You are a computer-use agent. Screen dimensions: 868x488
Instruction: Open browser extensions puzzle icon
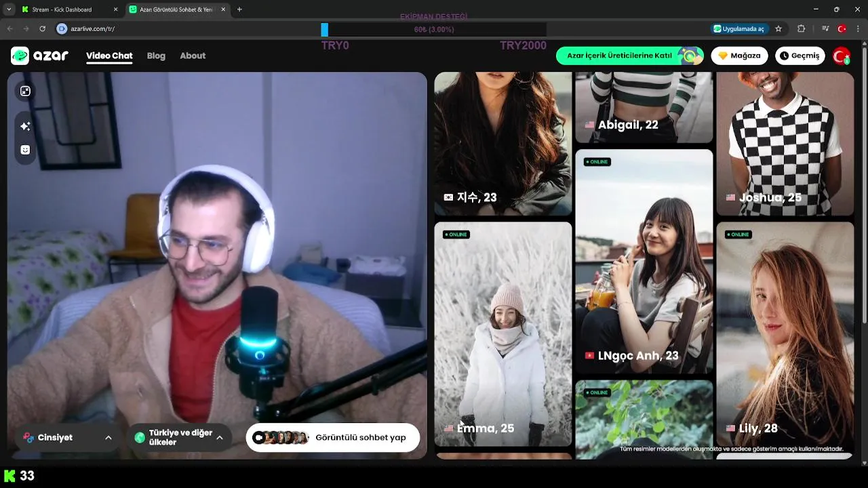802,28
